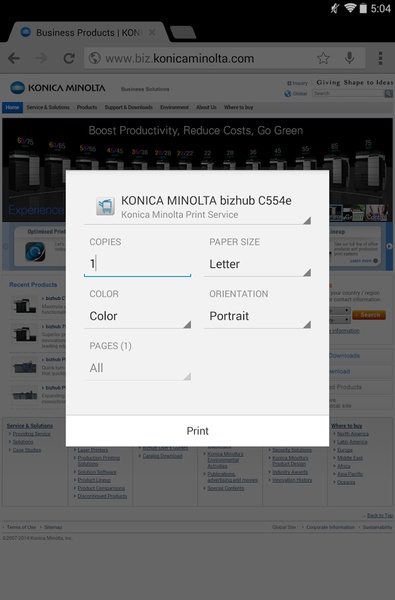Image resolution: width=395 pixels, height=600 pixels.
Task: Click Asia Pacific link
Action: [x=350, y=474]
